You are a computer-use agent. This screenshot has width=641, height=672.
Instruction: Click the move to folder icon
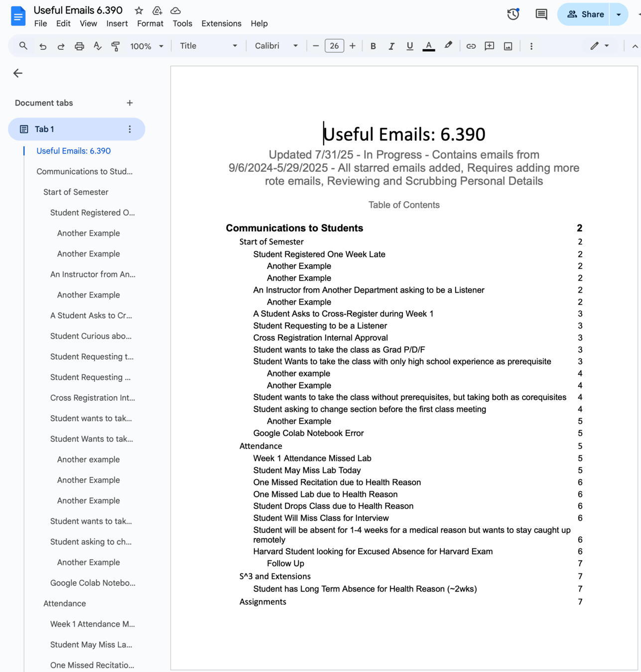[157, 10]
